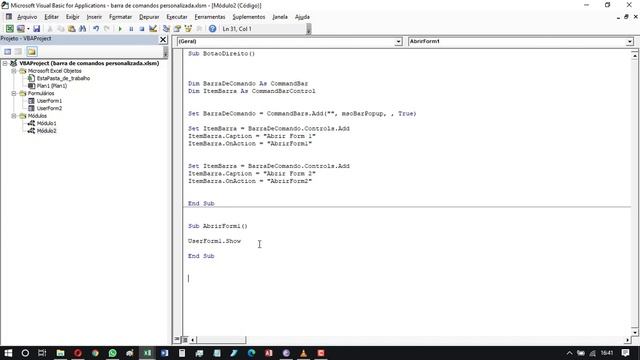The height and width of the screenshot is (360, 640).
Task: Click the Insert UserForm toolbar icon
Action: [20, 29]
